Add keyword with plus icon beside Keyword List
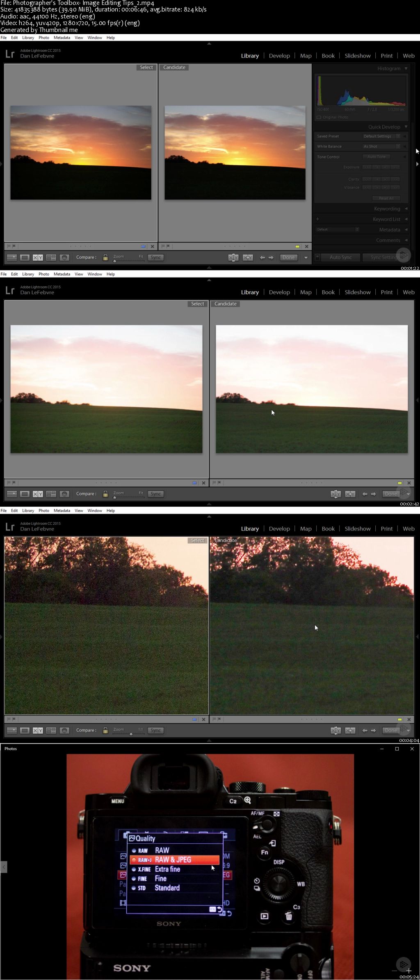Screen dimensions: 420x980 click(317, 219)
